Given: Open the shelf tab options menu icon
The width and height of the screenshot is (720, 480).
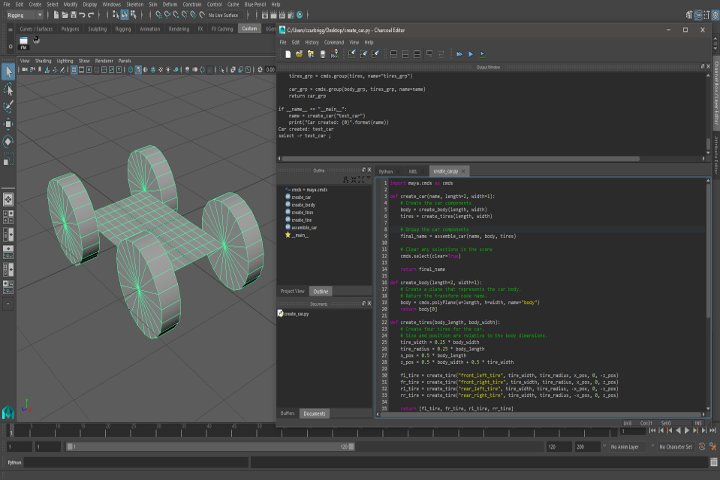Looking at the screenshot, I should [10, 29].
